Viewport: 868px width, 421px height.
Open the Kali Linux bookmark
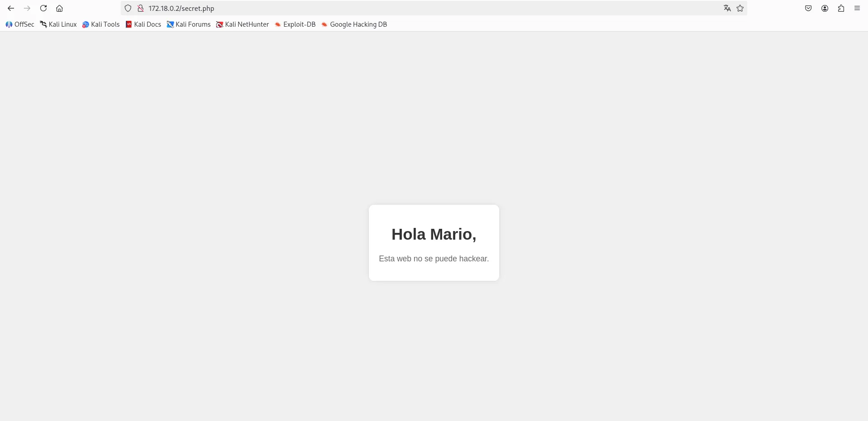pyautogui.click(x=58, y=24)
